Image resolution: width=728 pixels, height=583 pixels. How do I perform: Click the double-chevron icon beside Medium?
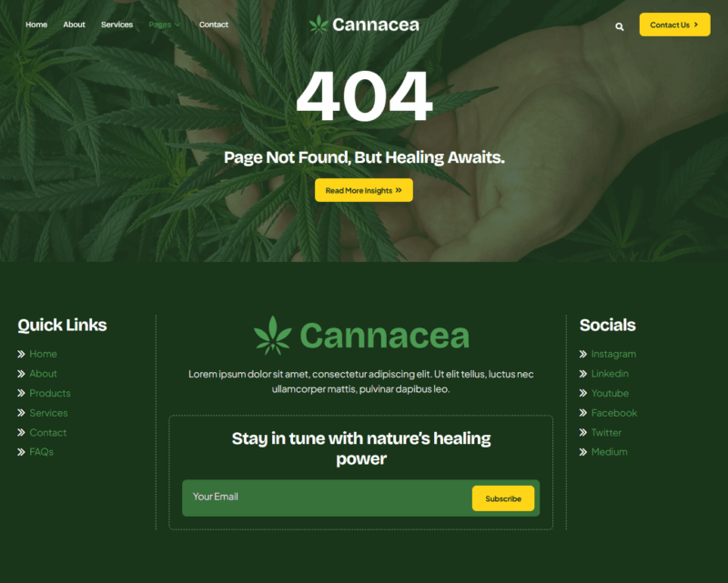click(583, 452)
